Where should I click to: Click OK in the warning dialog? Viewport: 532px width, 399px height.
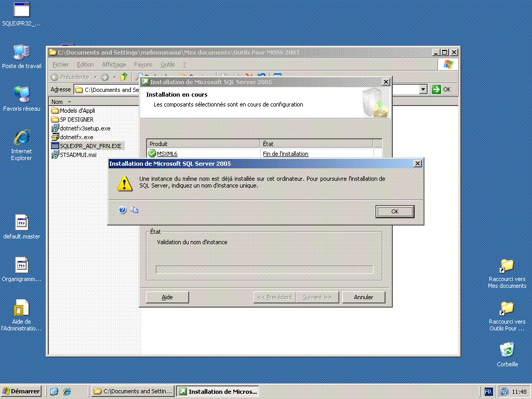click(395, 211)
